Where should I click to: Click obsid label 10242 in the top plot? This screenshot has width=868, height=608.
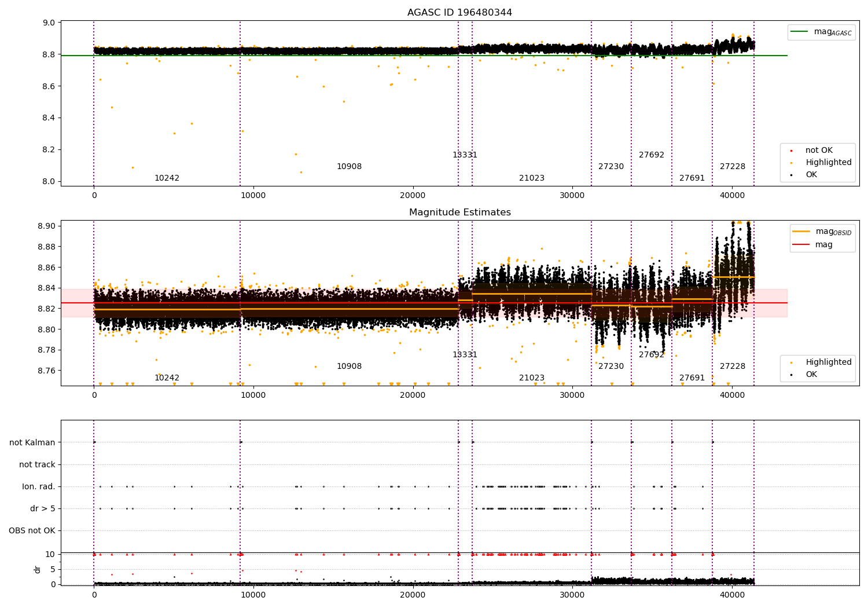click(167, 178)
